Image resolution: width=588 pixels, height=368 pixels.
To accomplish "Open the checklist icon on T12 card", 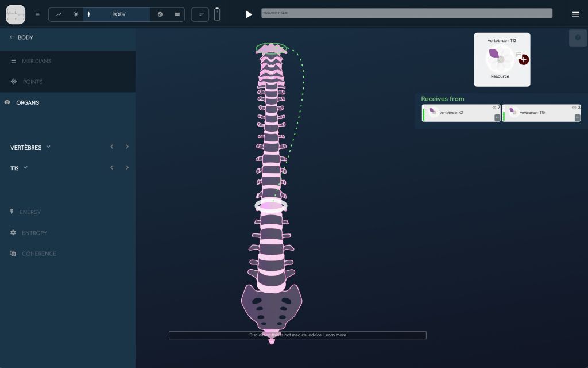I will pos(518,55).
